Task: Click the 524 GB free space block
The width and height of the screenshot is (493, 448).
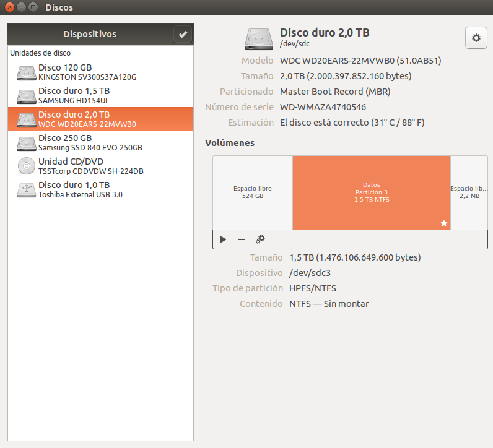Action: pos(253,192)
